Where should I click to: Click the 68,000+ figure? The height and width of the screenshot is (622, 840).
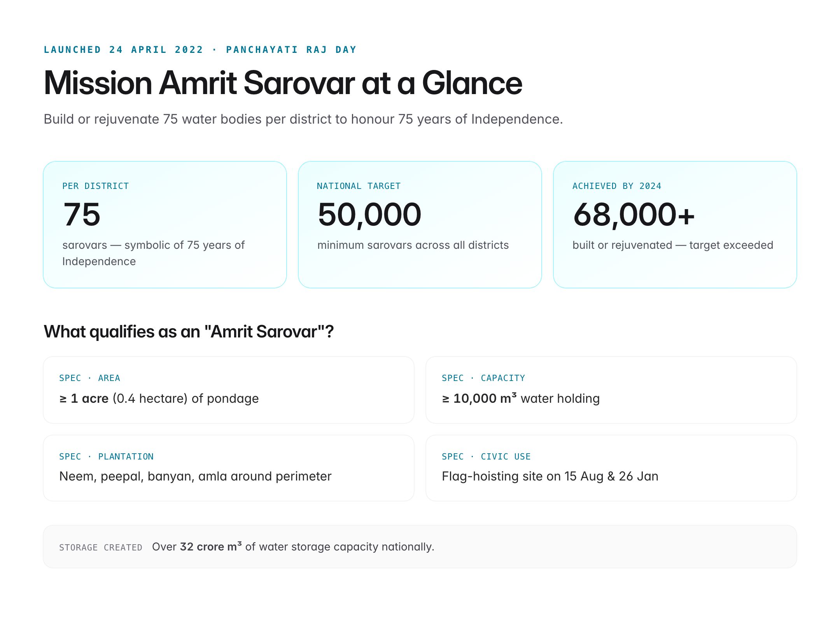coord(634,215)
